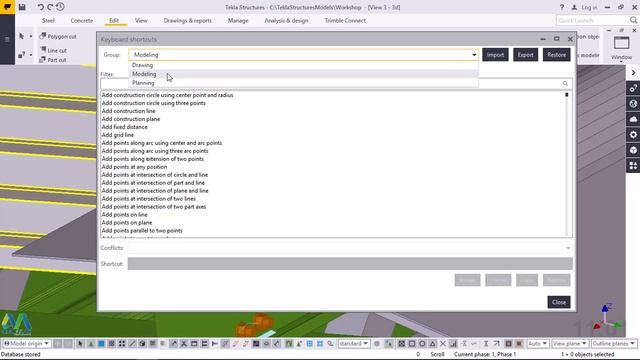Click the blue grid selection switch icon
This screenshot has height=360, width=640.
click(310, 344)
